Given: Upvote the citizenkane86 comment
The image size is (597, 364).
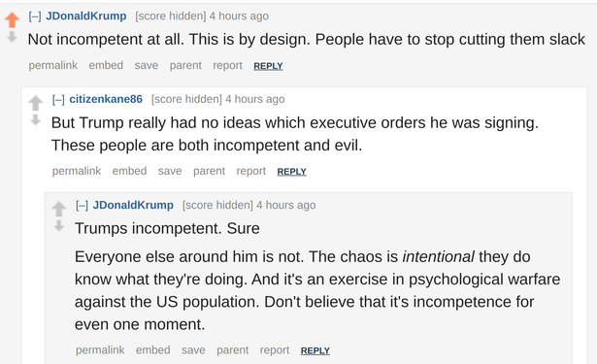Looking at the screenshot, I should pos(35,103).
